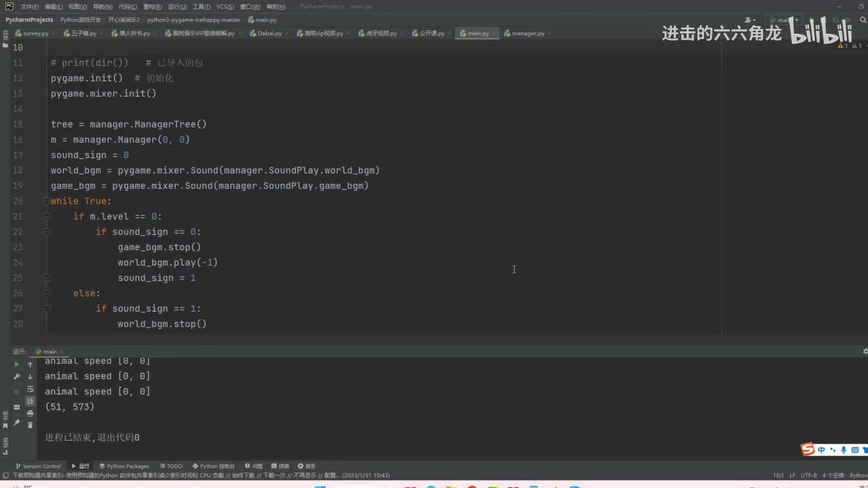Click the up arrow in Run console
Viewport: 868px width, 488px height.
[x=30, y=365]
